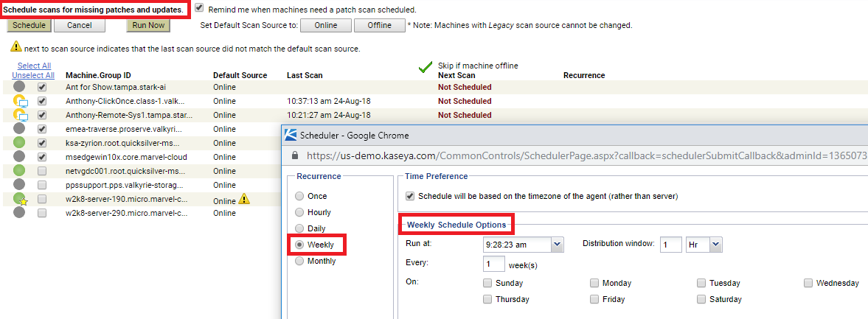Viewport: 868px width, 319px height.
Task: Select Monthly recurrence option
Action: (x=299, y=261)
